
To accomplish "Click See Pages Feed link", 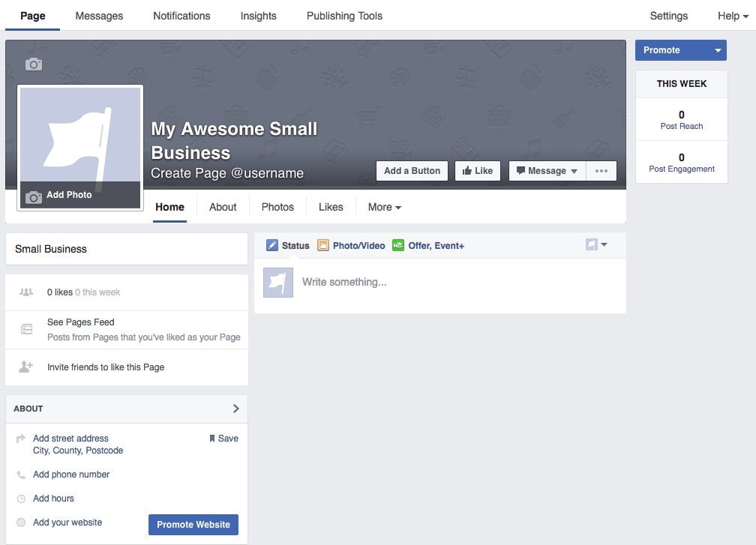I will (x=80, y=322).
